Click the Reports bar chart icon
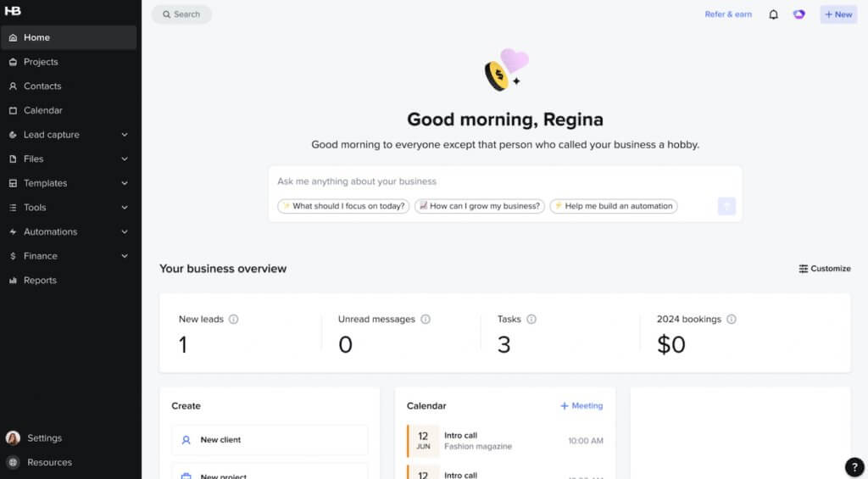This screenshot has height=479, width=868. click(x=13, y=281)
